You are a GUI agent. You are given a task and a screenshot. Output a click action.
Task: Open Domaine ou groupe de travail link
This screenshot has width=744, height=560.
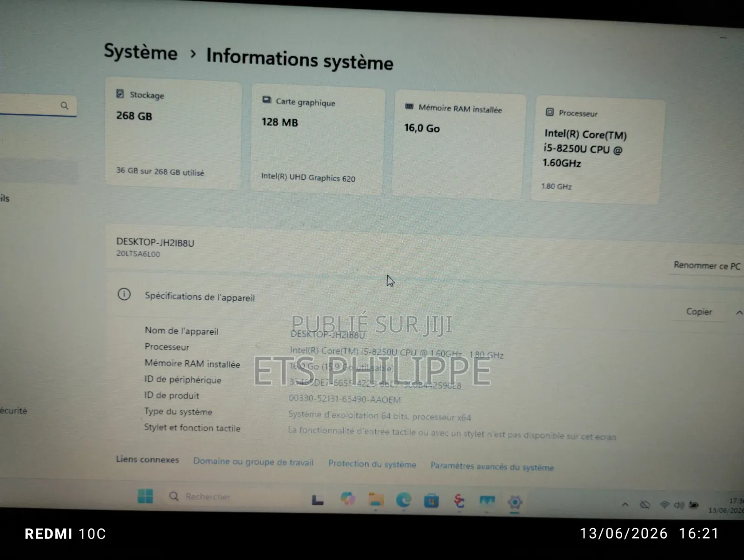click(x=253, y=462)
